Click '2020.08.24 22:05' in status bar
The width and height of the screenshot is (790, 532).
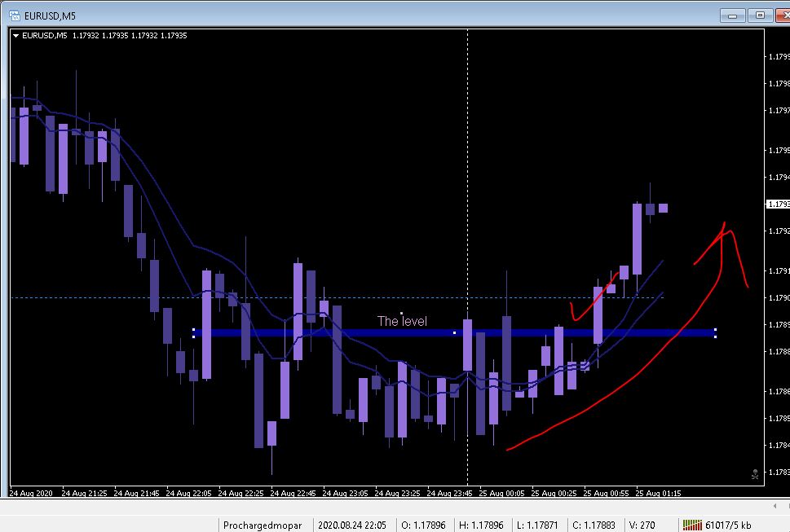[352, 525]
